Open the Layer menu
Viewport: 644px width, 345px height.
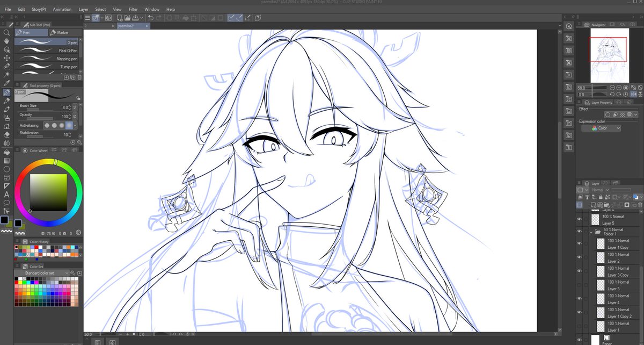pyautogui.click(x=84, y=9)
